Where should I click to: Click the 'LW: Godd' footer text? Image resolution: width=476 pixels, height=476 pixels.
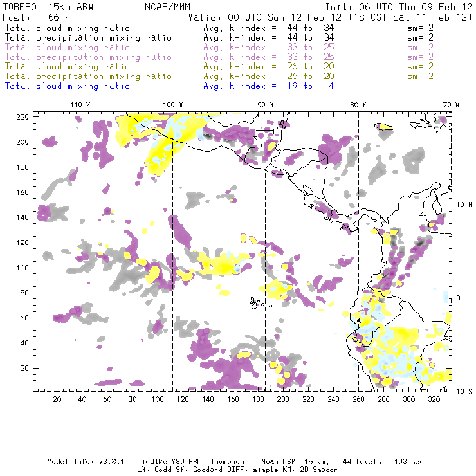pyautogui.click(x=154, y=470)
